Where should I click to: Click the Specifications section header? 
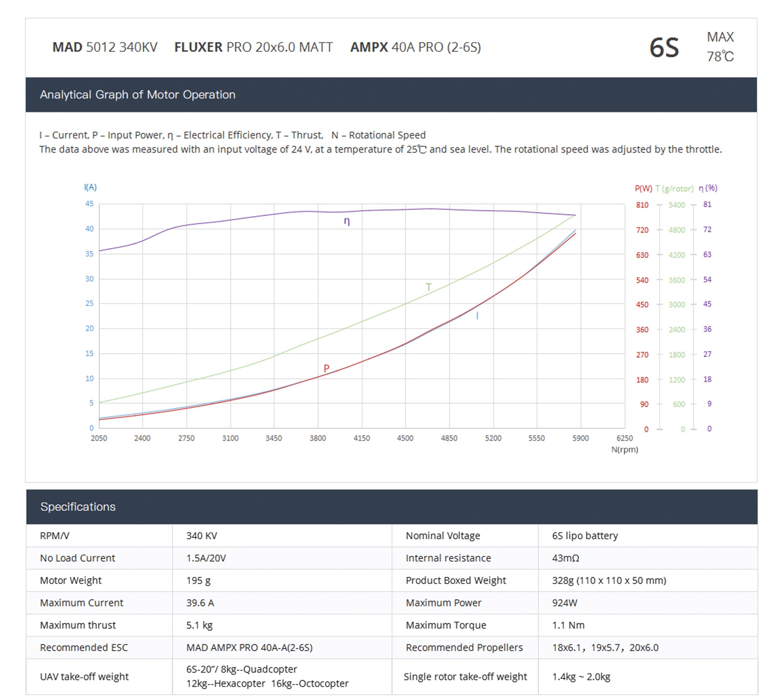tap(78, 507)
